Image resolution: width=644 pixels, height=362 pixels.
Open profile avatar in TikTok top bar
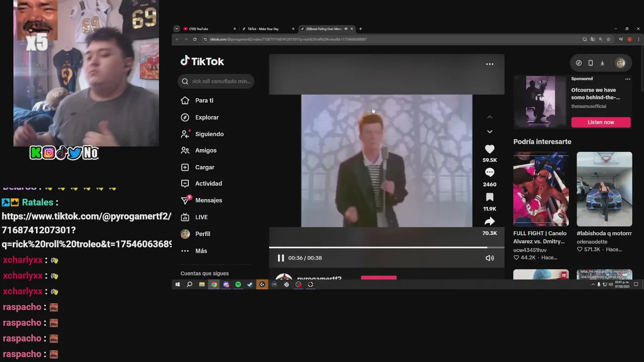(620, 63)
